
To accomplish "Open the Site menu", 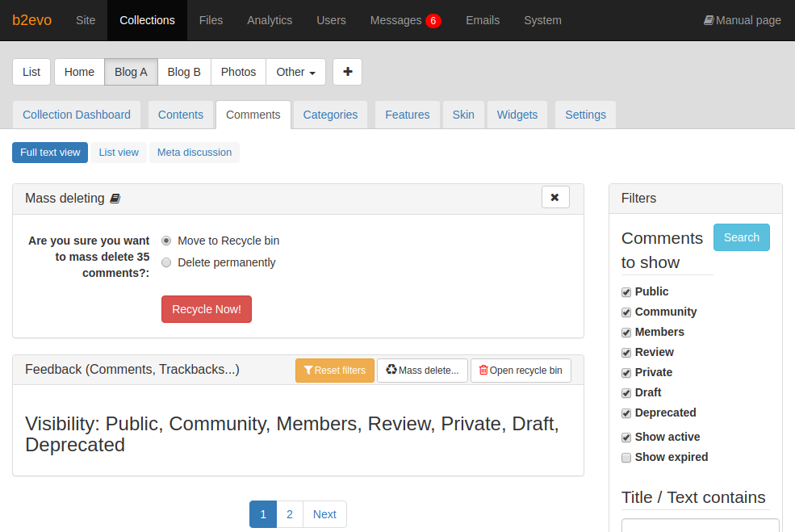I will coord(86,20).
